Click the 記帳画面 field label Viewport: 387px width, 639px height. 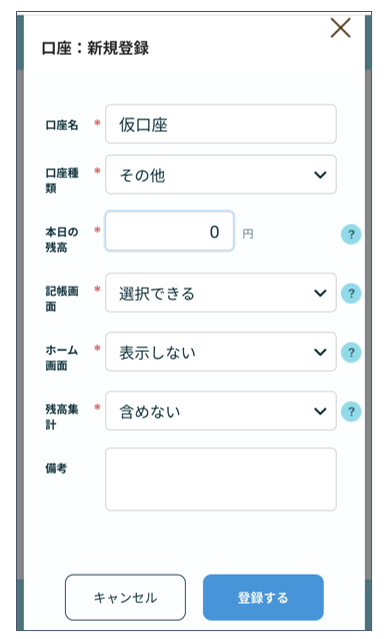(62, 299)
